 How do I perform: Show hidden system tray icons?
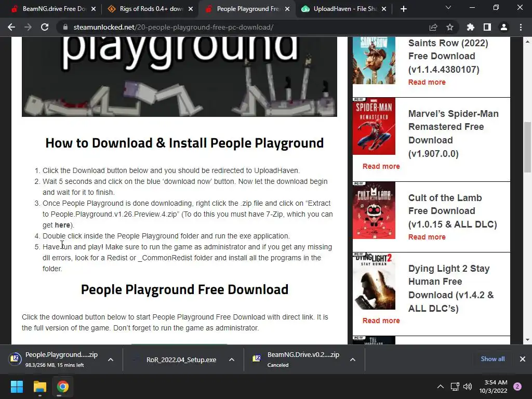441,387
